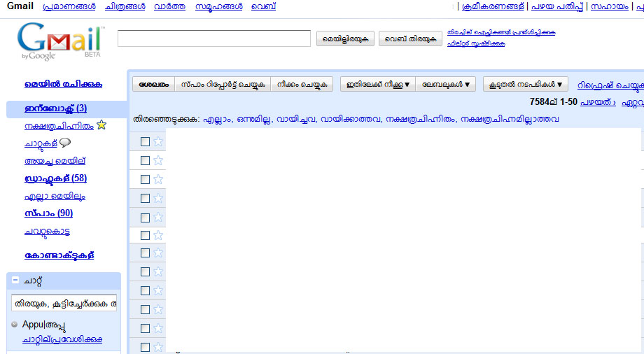Open സമൂഹങ്ങൾ (Groups) in top bar
Viewport: 644px width, 354px height.
pyautogui.click(x=219, y=6)
